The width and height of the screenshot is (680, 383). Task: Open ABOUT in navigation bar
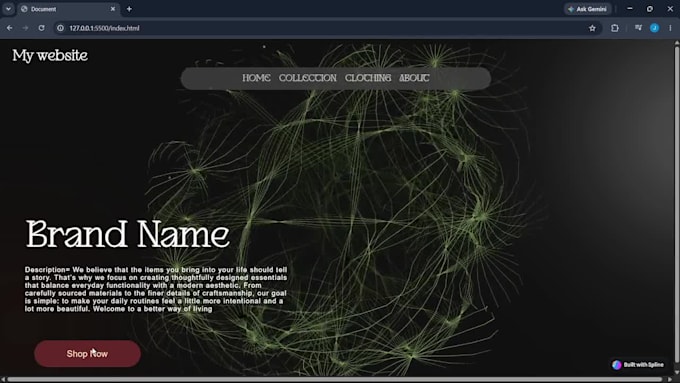click(414, 78)
